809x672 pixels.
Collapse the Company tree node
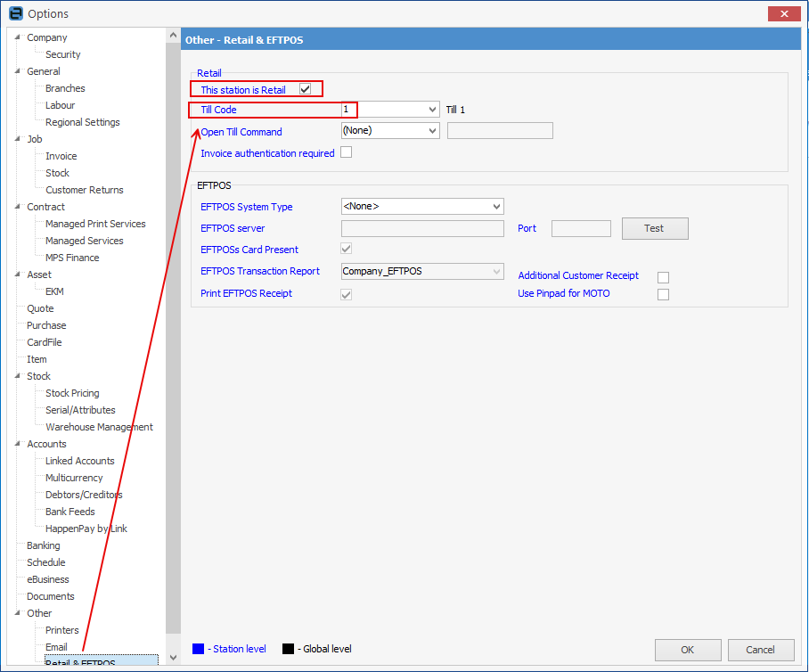coord(17,37)
